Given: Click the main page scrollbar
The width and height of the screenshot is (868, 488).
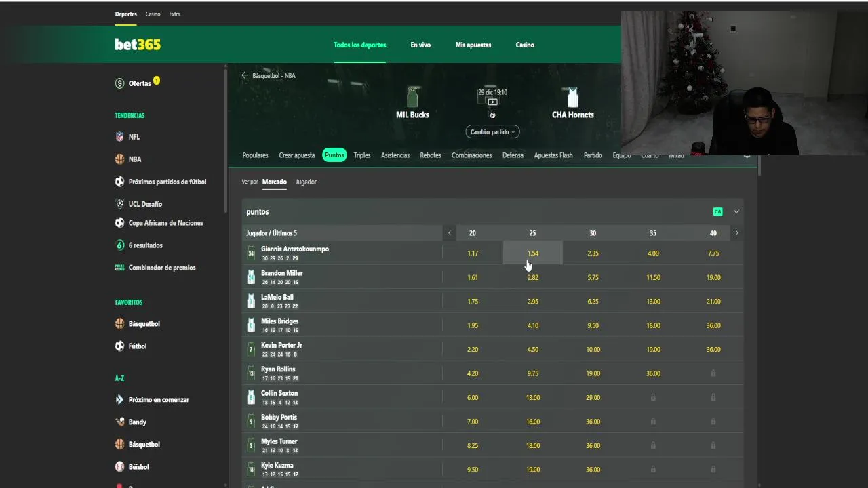Looking at the screenshot, I should (x=759, y=165).
